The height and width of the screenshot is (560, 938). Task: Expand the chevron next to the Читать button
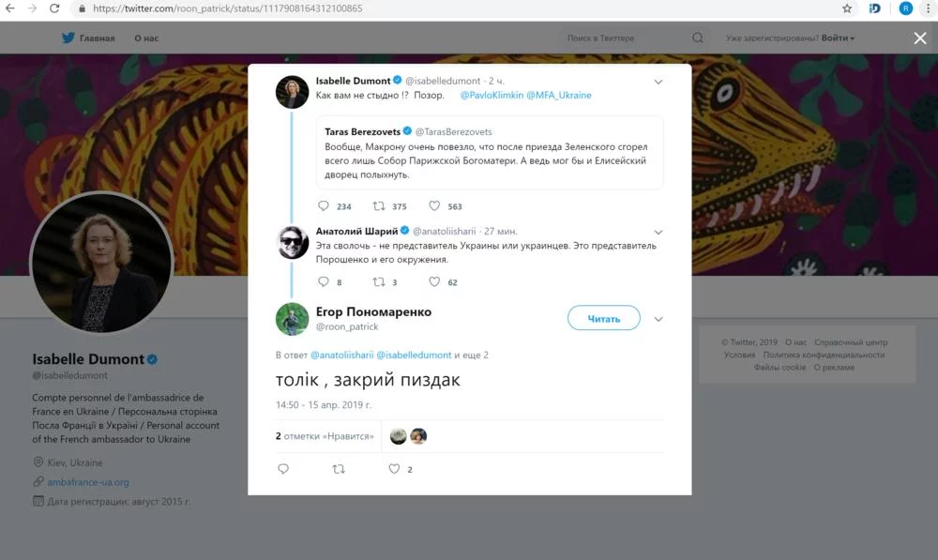point(658,319)
